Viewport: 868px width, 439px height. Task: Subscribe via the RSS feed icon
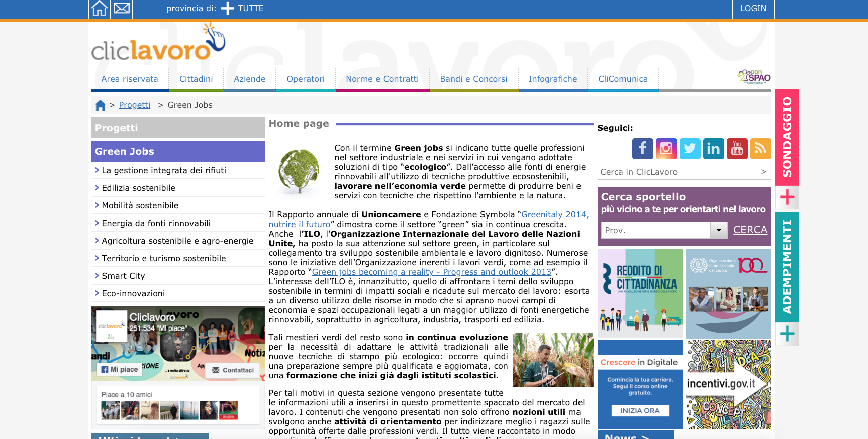pos(760,149)
